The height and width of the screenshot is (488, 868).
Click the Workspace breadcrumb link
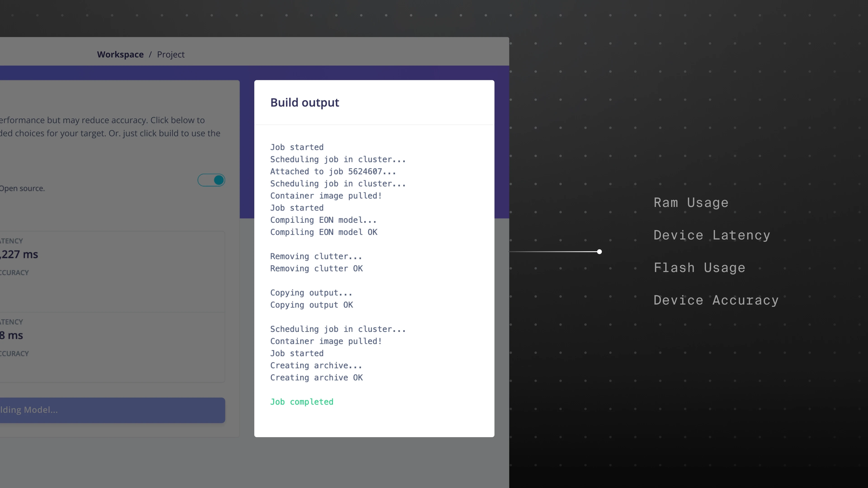pos(120,54)
